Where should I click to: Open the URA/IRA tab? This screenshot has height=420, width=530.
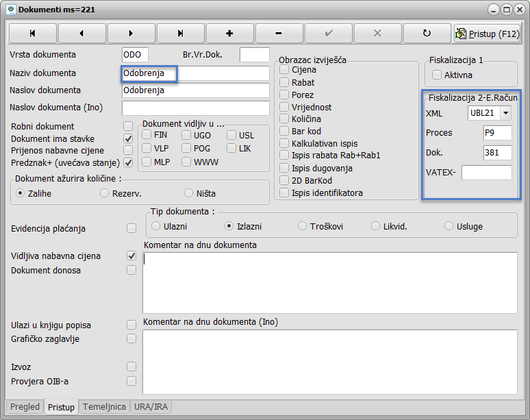click(151, 407)
